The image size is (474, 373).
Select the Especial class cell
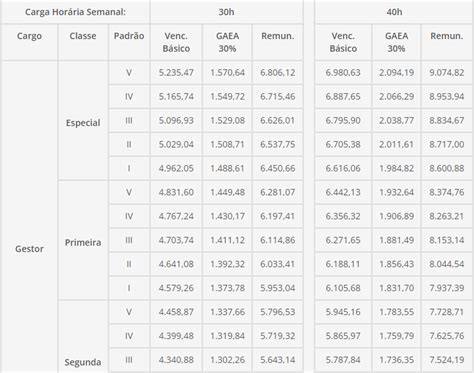(x=83, y=123)
